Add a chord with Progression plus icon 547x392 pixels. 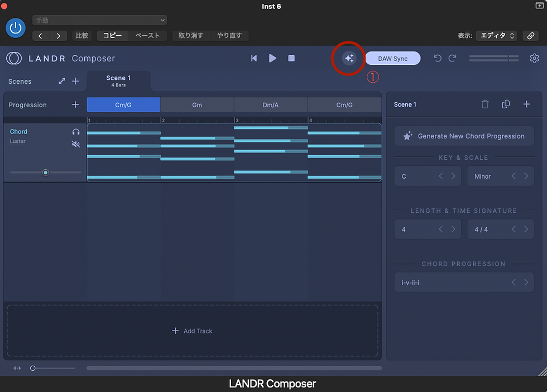[75, 105]
